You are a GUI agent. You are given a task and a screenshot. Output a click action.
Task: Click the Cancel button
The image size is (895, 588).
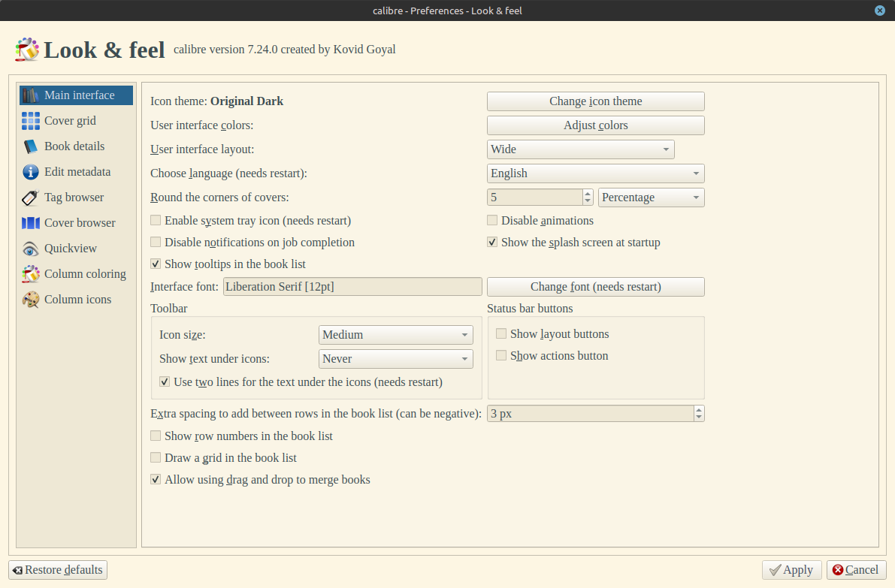coord(856,570)
